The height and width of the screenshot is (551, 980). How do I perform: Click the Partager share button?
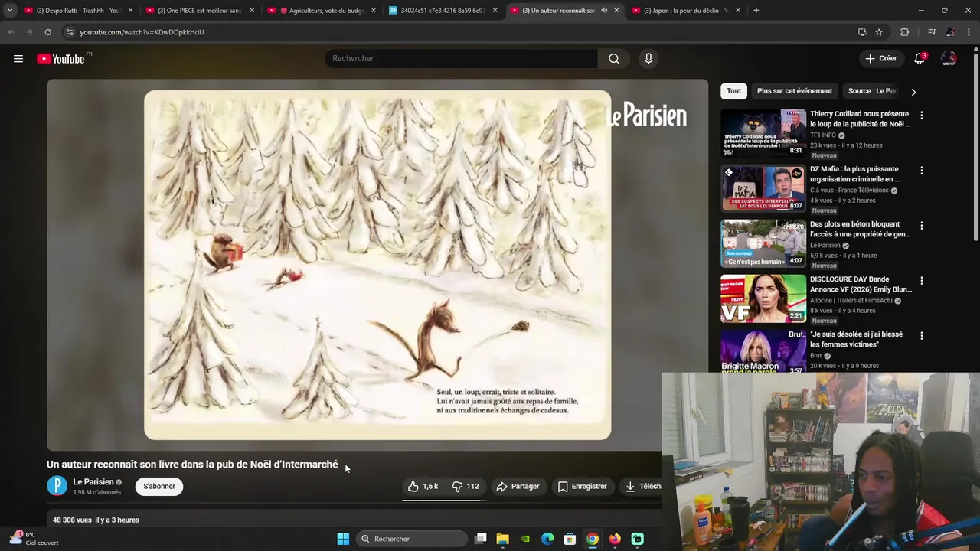click(518, 486)
